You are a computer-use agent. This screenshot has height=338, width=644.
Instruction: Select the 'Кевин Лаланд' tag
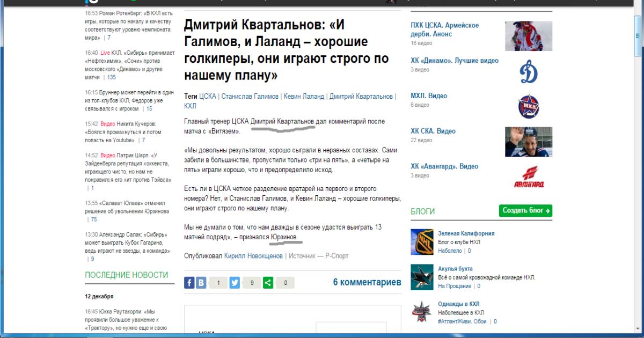pyautogui.click(x=304, y=97)
